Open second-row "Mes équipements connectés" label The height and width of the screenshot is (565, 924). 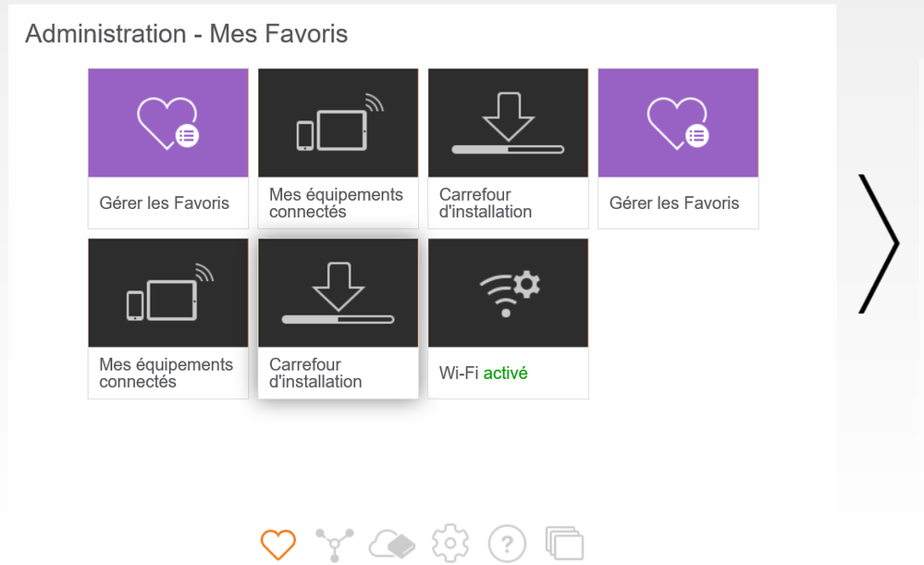point(166,373)
